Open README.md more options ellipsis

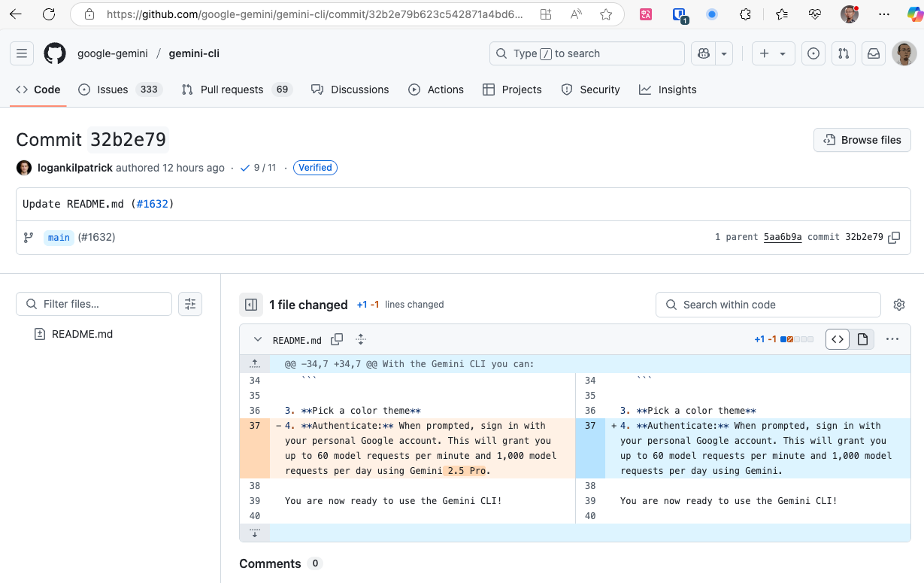[892, 339]
